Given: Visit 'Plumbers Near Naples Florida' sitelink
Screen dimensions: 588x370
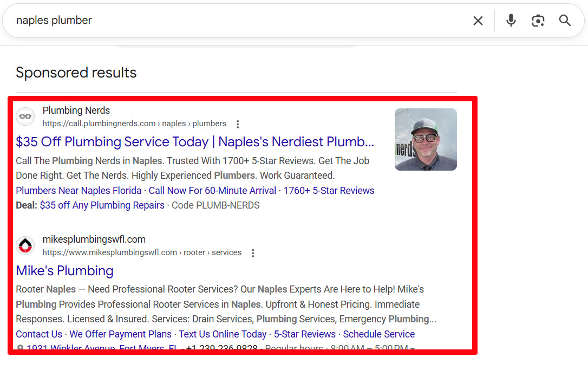Looking at the screenshot, I should coord(79,191).
